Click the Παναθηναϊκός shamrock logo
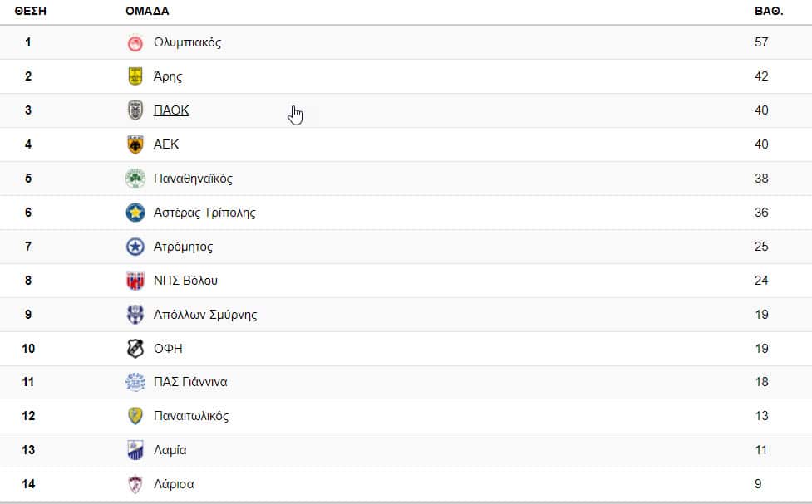 (135, 179)
